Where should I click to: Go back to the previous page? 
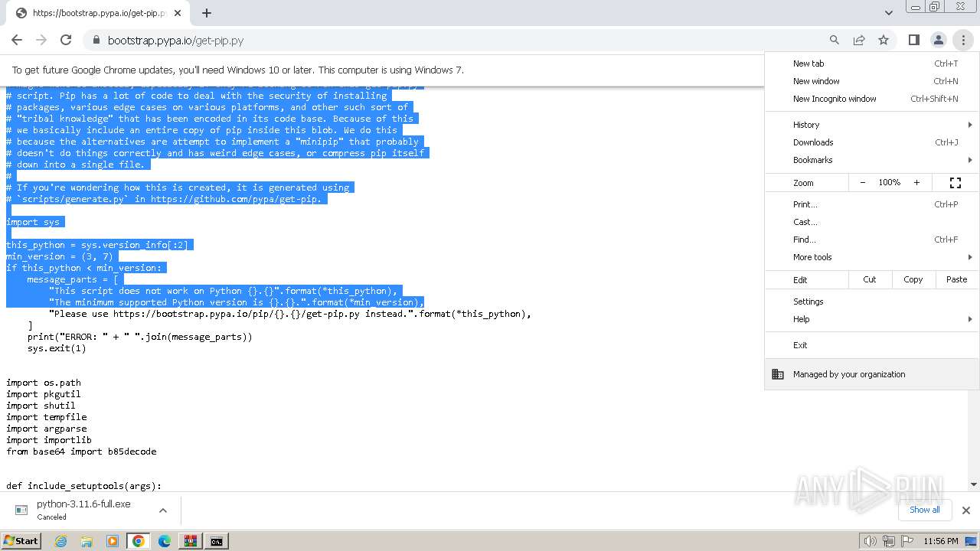(x=17, y=40)
